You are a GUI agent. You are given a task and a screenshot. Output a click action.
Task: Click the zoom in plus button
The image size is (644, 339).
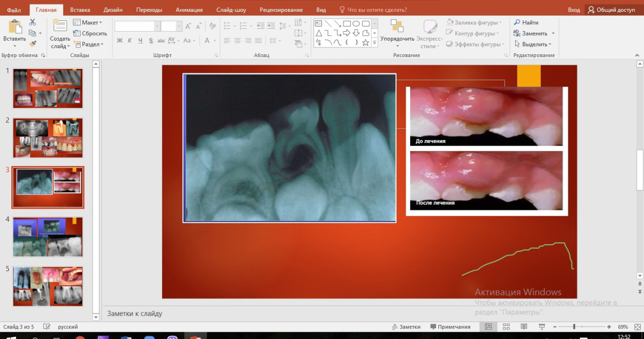(x=609, y=327)
